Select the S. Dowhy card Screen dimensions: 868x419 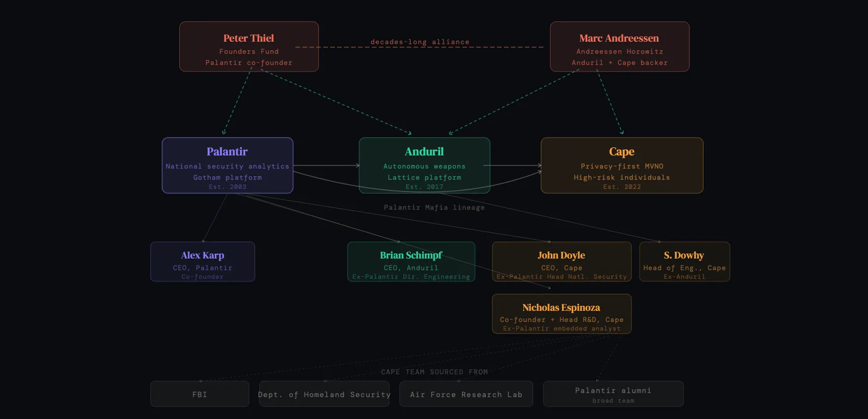[684, 261]
